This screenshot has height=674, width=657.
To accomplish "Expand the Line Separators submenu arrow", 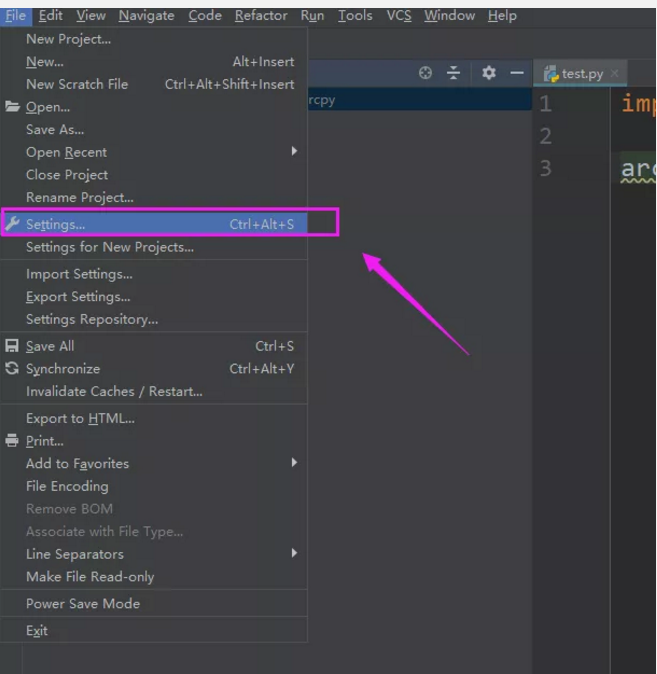I will (294, 553).
